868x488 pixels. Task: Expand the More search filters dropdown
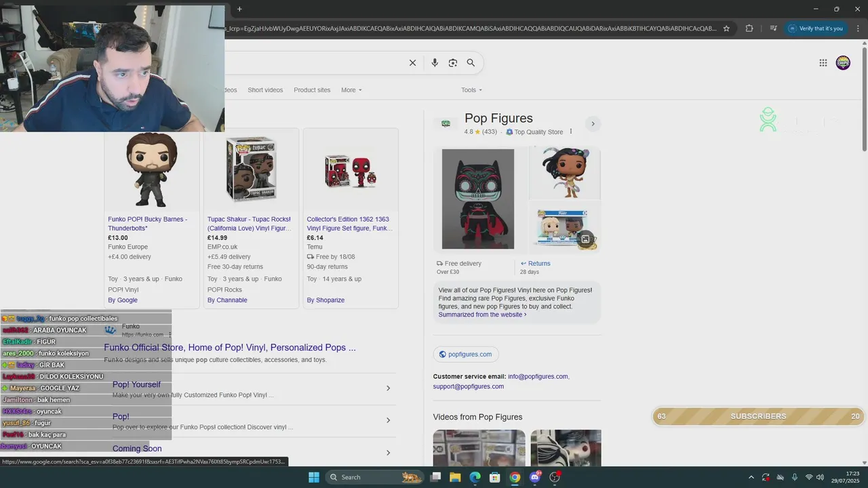coord(351,90)
